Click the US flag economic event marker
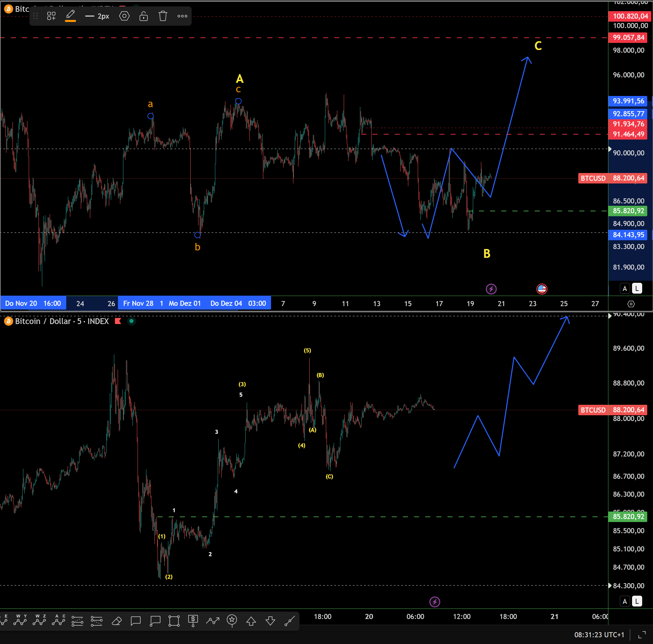The width and height of the screenshot is (653, 644). point(541,289)
